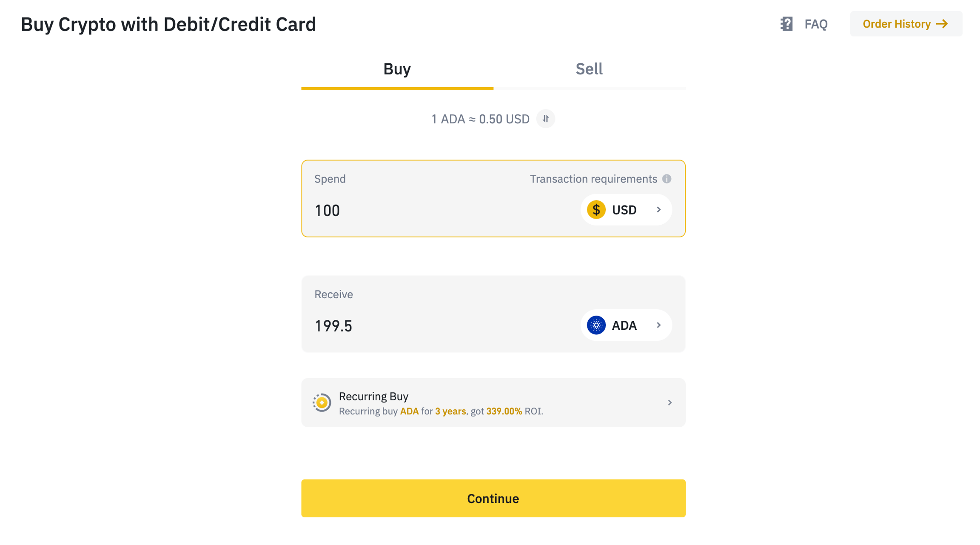Click the yellow USD dollar coin icon

(596, 210)
